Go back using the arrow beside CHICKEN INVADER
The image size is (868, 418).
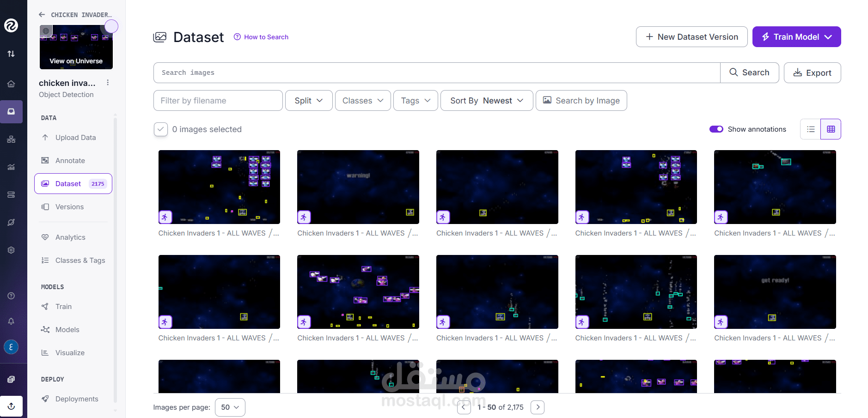[x=42, y=15]
